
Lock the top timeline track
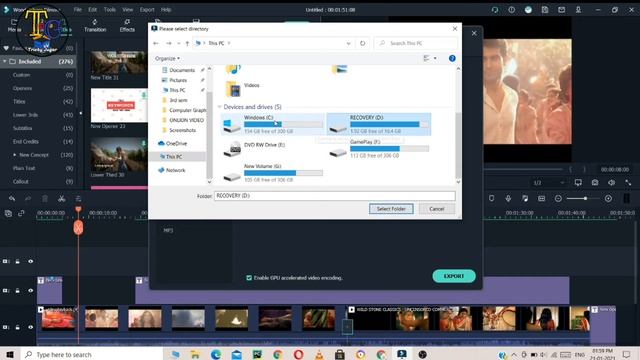tap(18, 261)
